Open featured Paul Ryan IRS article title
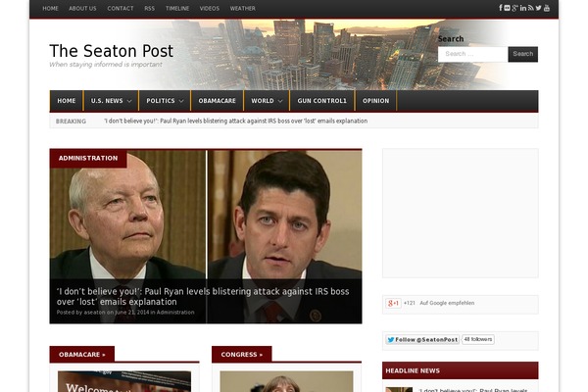The height and width of the screenshot is (392, 588). 203,296
